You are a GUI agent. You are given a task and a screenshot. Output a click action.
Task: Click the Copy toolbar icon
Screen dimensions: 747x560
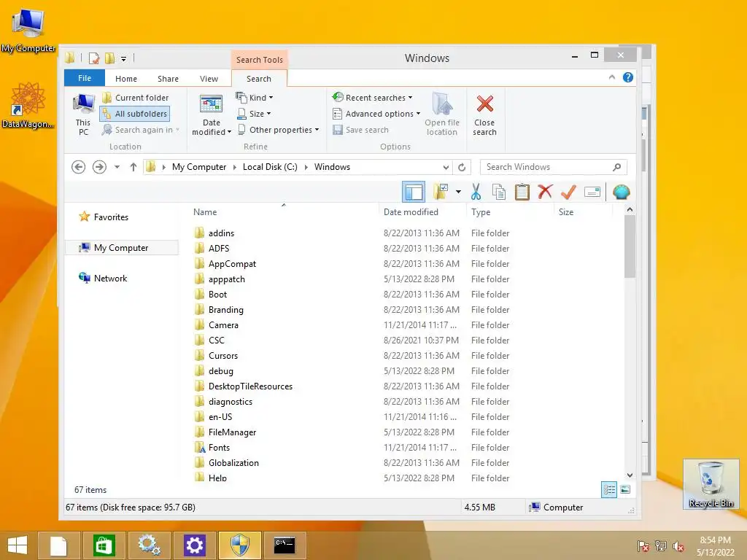[x=499, y=192]
